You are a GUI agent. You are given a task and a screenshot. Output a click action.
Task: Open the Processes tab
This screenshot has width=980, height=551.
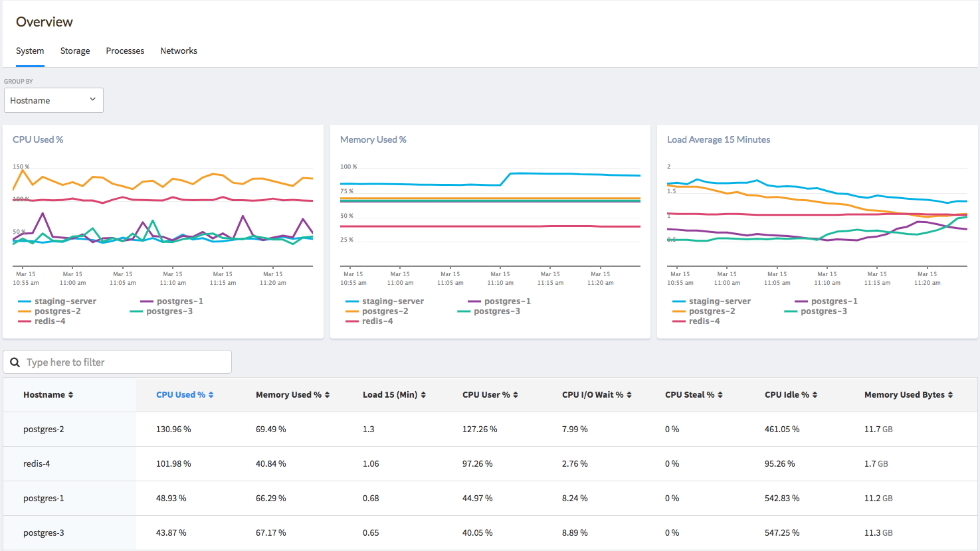pos(125,51)
